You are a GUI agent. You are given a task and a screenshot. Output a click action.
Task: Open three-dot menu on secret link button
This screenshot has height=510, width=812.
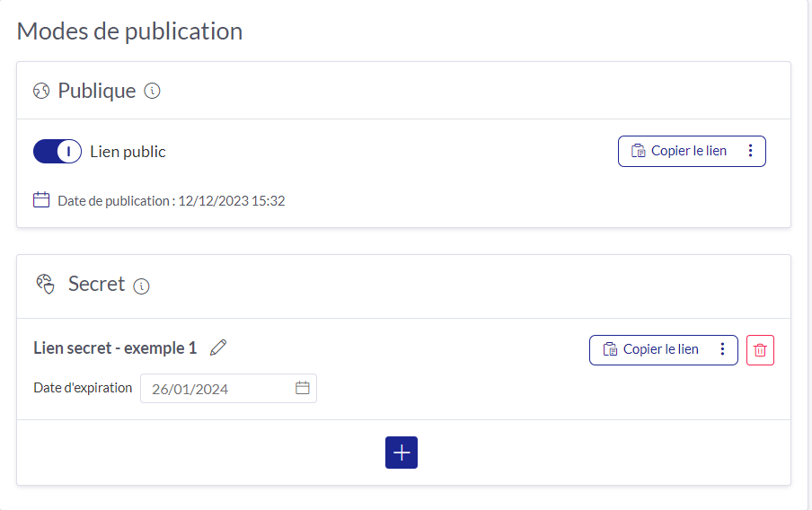[722, 349]
